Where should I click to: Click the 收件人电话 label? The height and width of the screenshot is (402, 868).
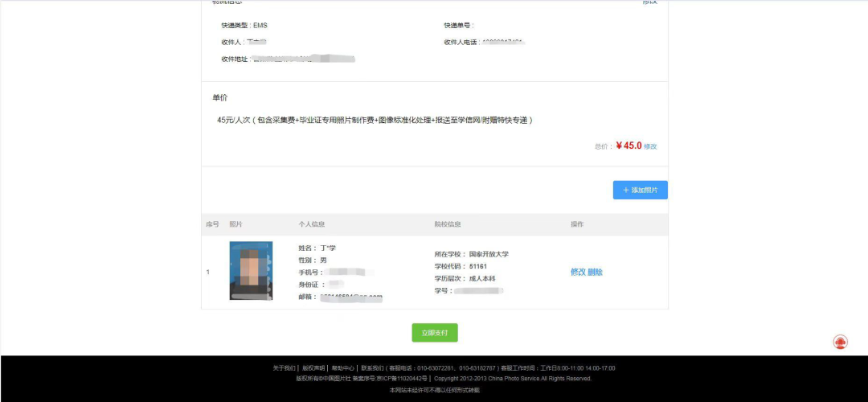point(462,42)
